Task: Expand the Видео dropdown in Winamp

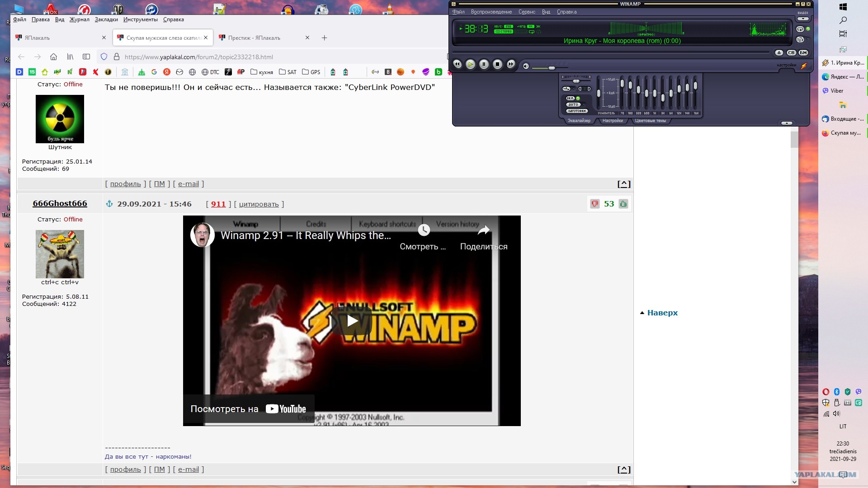Action: pyautogui.click(x=803, y=19)
